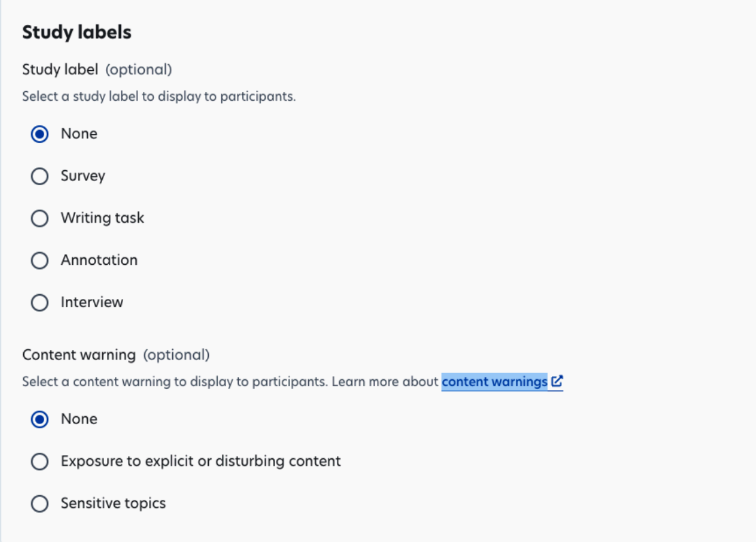Click the 'Select a study label to display' description
The image size is (756, 542).
point(159,97)
